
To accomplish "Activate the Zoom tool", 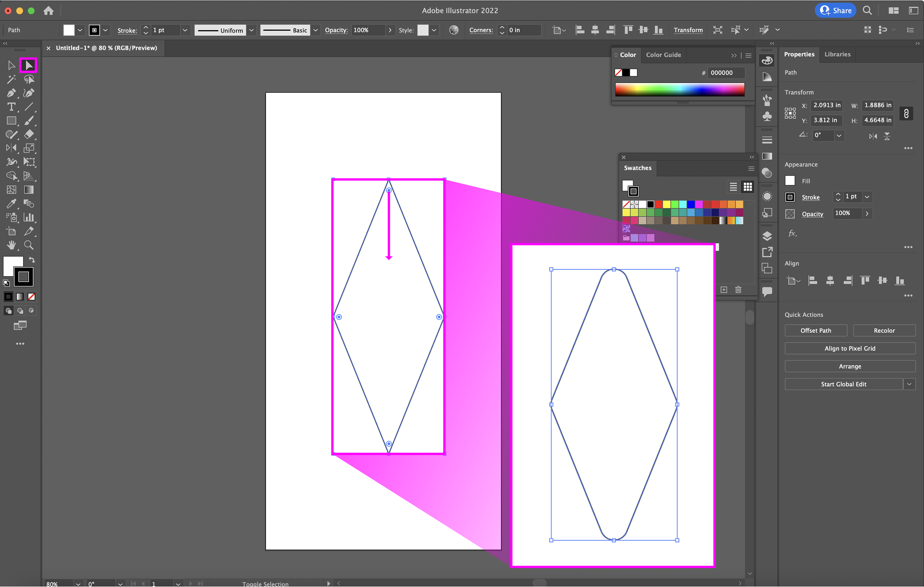I will 29,245.
